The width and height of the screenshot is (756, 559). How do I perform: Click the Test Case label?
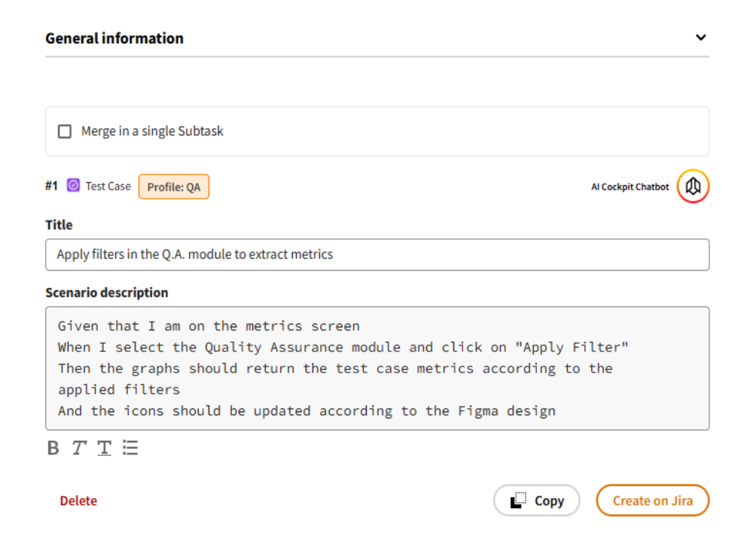pyautogui.click(x=108, y=187)
